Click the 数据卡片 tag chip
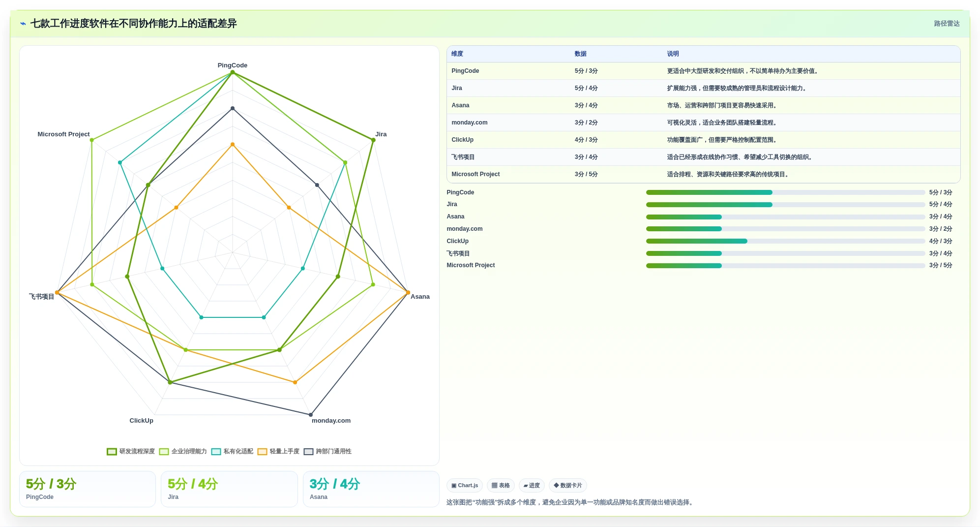Viewport: 980px width, 527px height. (568, 486)
